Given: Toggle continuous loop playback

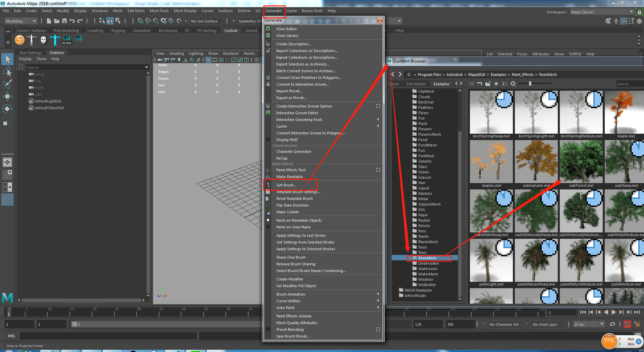Looking at the screenshot, I should (612, 324).
